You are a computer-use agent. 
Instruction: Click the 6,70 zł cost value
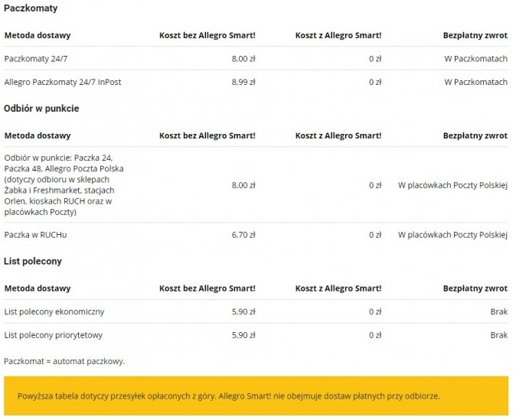click(x=243, y=235)
